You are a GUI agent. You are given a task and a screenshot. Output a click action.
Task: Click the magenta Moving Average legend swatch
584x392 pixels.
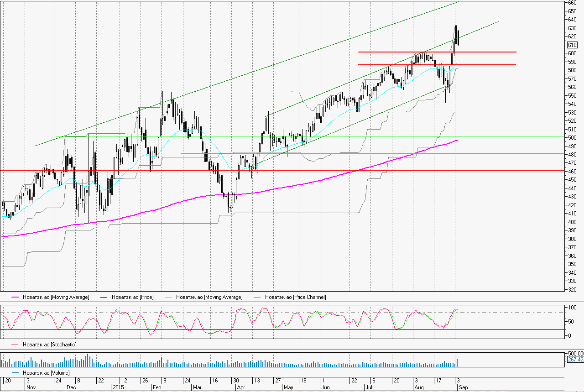9,297
